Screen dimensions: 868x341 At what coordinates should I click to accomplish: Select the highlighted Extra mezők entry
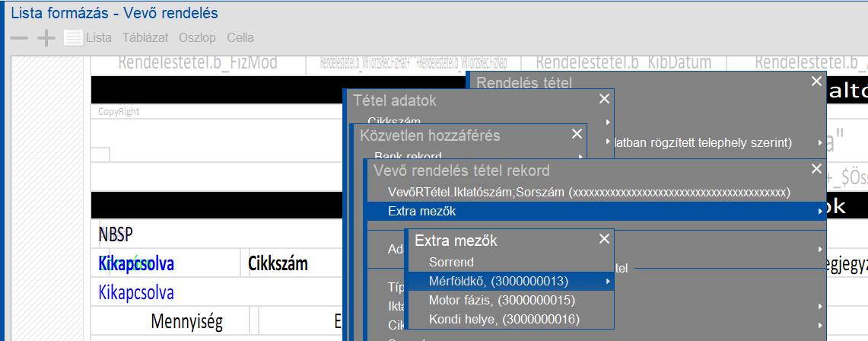(596, 211)
